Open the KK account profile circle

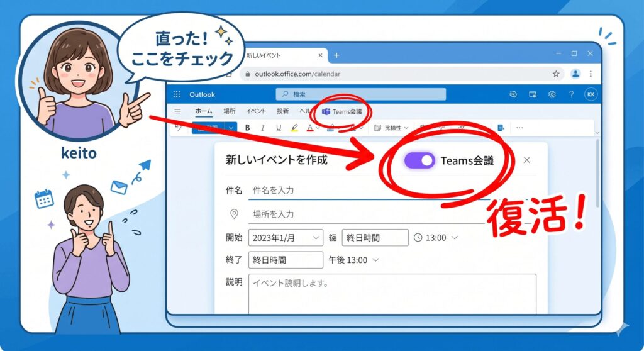click(591, 94)
